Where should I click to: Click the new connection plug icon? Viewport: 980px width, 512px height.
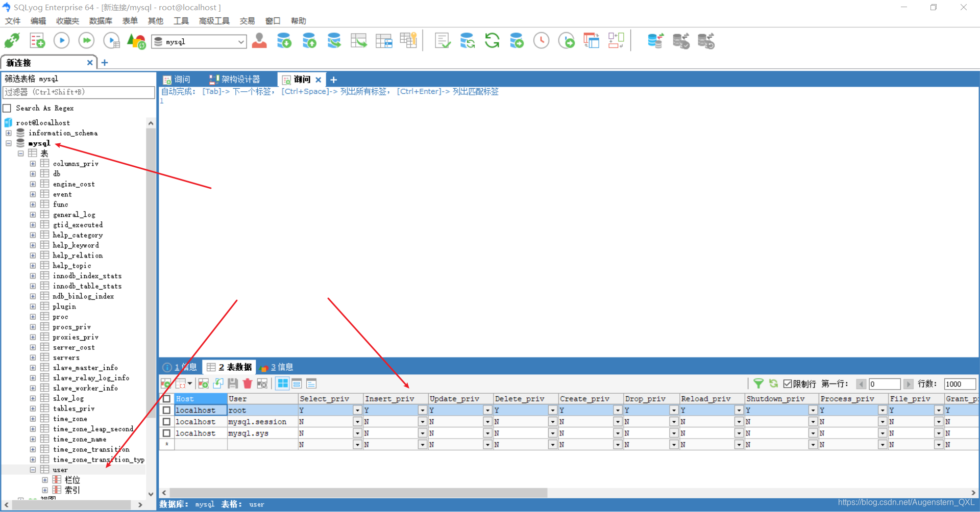tap(12, 41)
